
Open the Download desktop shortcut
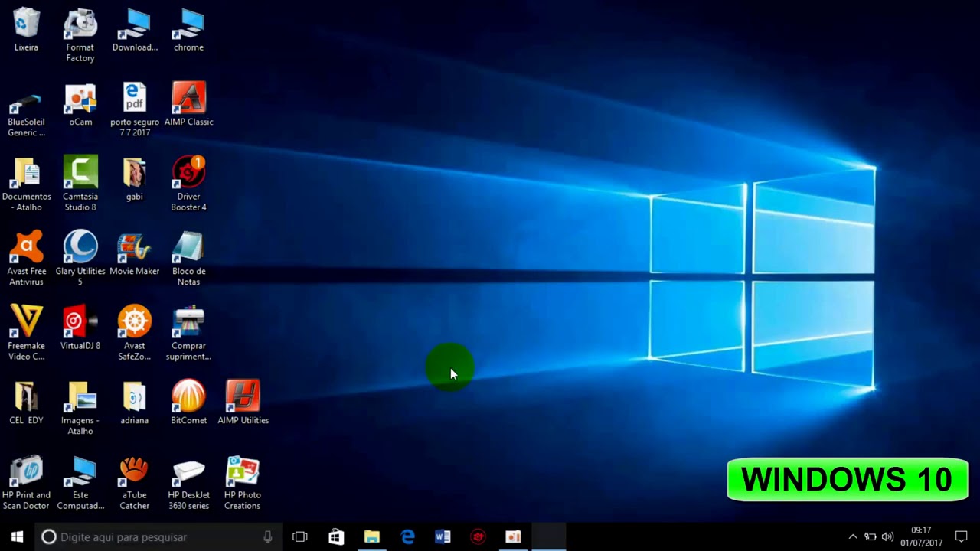[135, 30]
